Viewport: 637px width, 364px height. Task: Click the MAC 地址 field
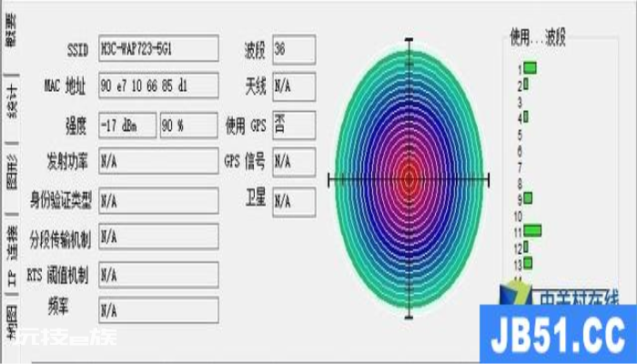coord(158,86)
